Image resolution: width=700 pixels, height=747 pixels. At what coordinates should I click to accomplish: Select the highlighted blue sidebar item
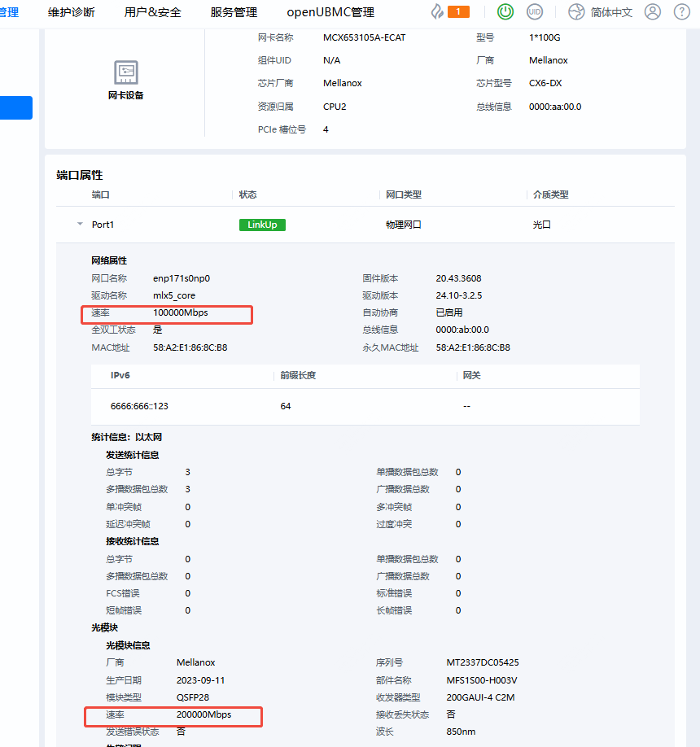pyautogui.click(x=16, y=108)
